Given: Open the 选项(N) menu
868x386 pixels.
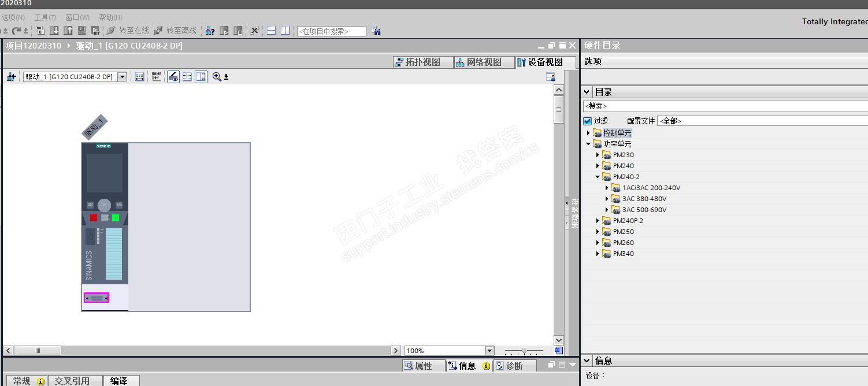Looking at the screenshot, I should (x=13, y=17).
